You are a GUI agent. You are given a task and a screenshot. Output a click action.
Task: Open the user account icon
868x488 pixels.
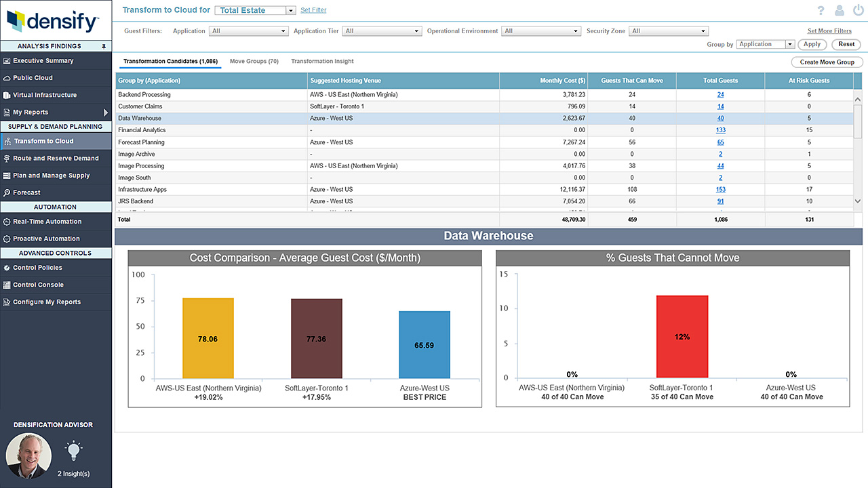click(840, 10)
